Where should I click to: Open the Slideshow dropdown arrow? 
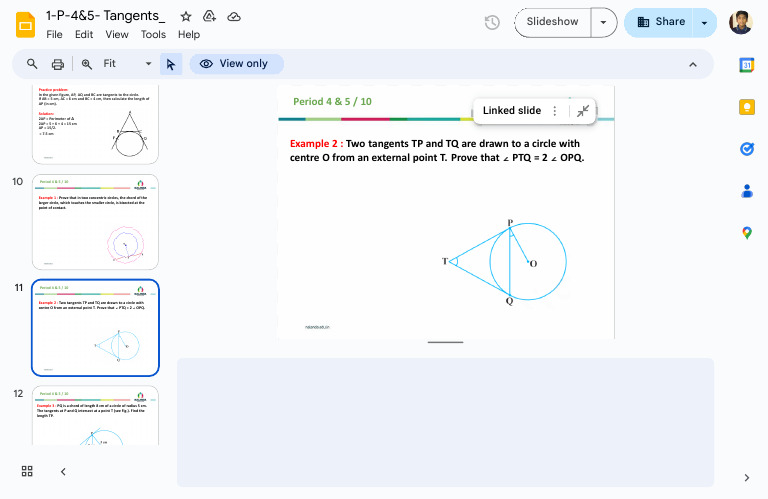pyautogui.click(x=603, y=22)
